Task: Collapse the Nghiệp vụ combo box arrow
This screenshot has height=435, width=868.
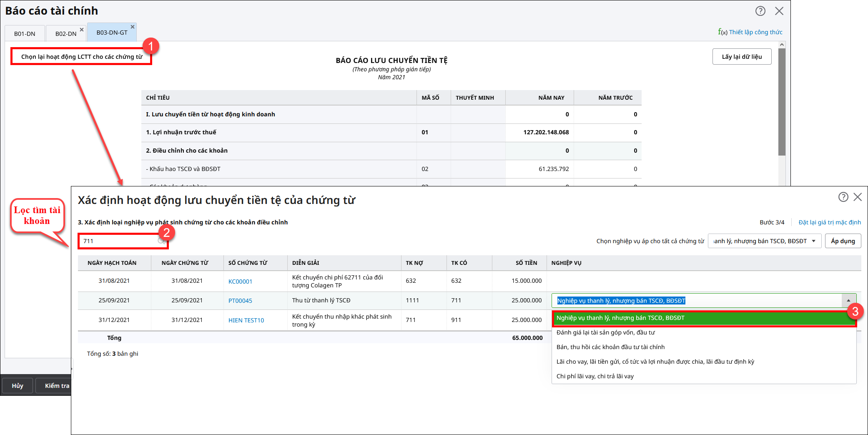Action: [848, 301]
